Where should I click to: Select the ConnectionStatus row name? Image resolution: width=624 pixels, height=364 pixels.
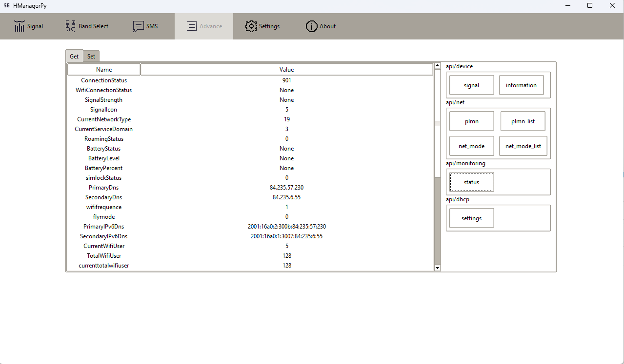click(x=104, y=80)
